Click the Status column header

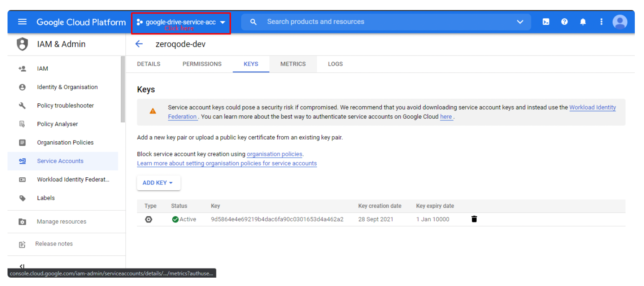pos(179,206)
